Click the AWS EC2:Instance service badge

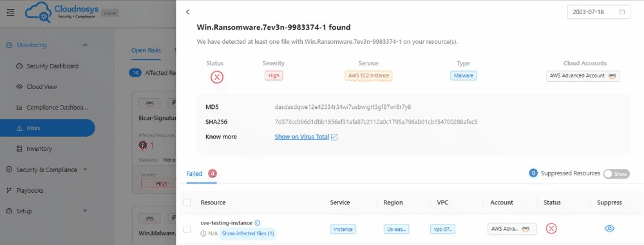point(368,75)
